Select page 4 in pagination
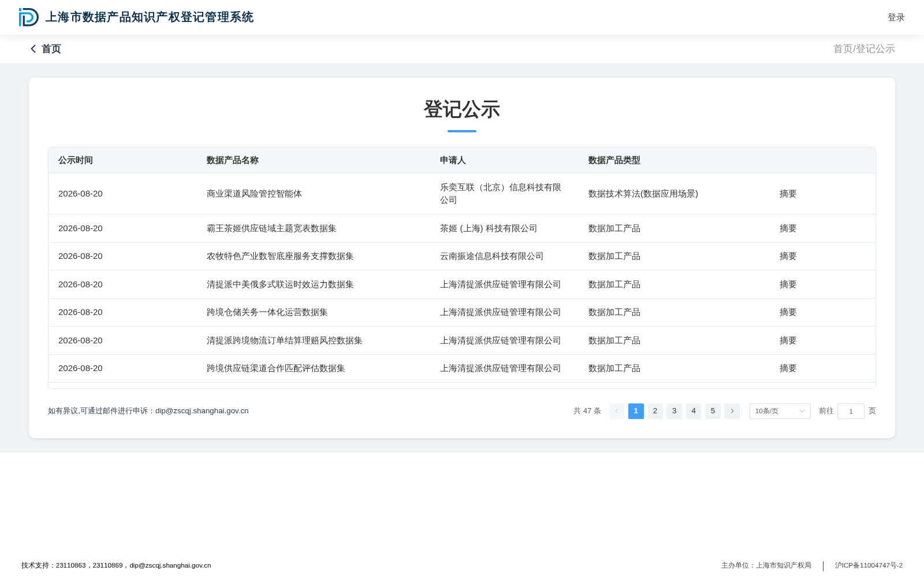The image size is (924, 578). pyautogui.click(x=694, y=411)
